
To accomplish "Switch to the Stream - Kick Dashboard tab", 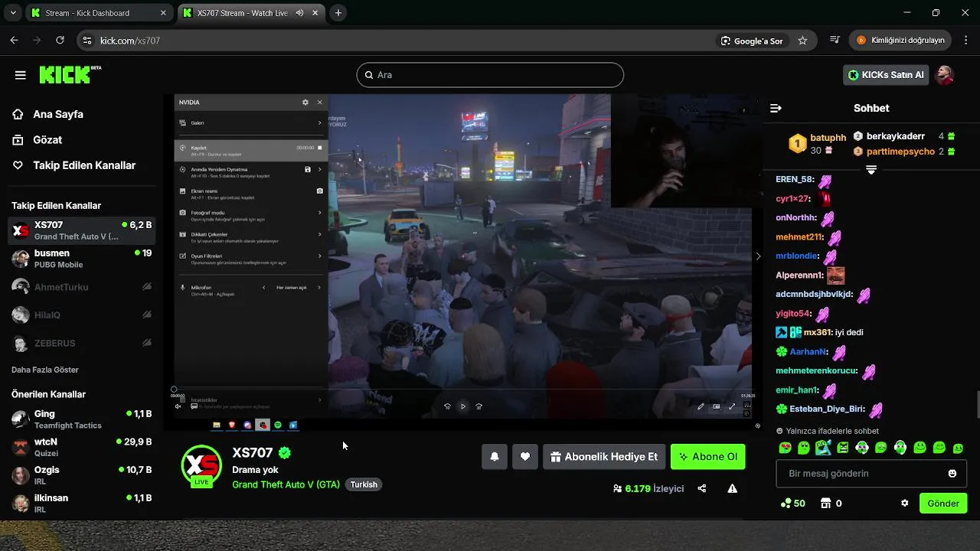I will [x=99, y=13].
